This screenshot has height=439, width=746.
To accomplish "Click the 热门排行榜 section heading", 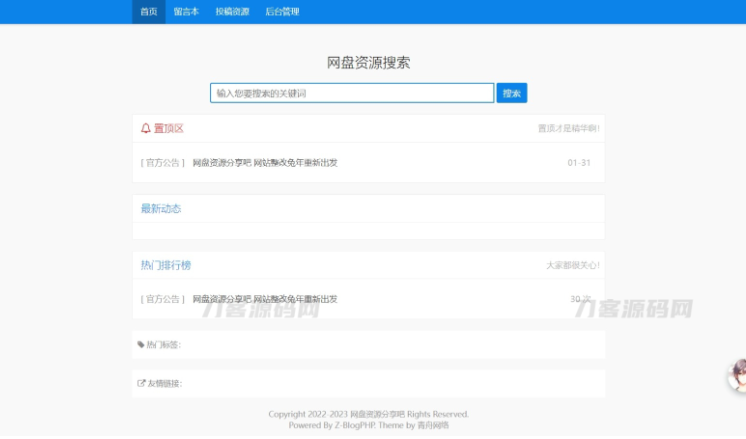I will click(166, 265).
